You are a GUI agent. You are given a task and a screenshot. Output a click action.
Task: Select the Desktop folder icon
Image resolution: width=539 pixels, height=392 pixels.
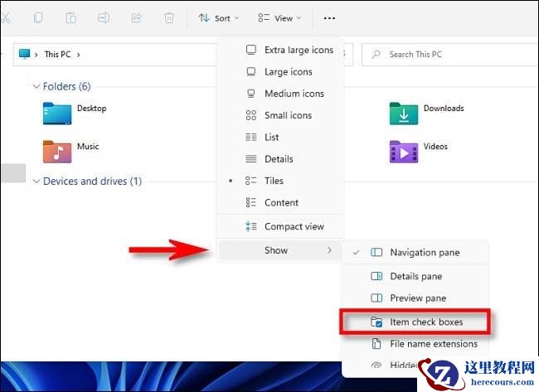pos(57,114)
